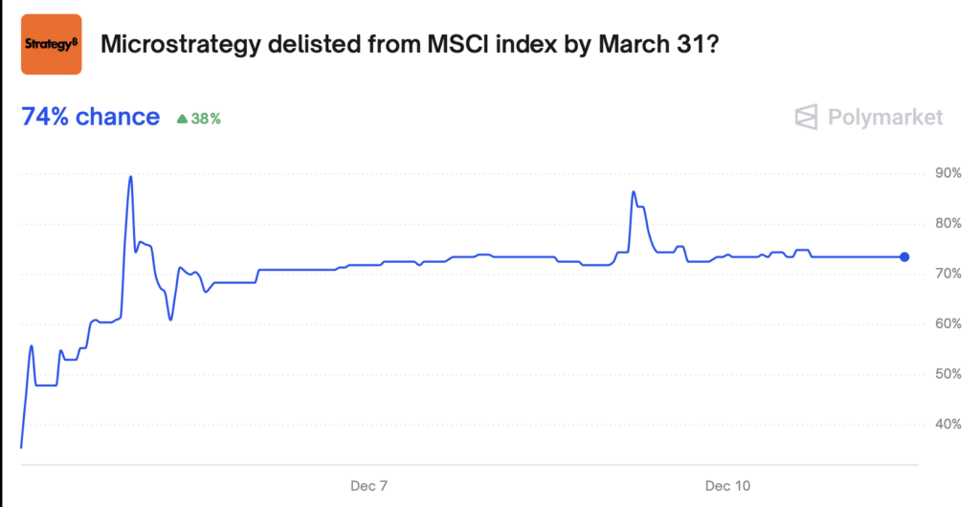Viewport: 980px width, 507px height.
Task: Click the 70% y-axis label
Action: pyautogui.click(x=948, y=274)
